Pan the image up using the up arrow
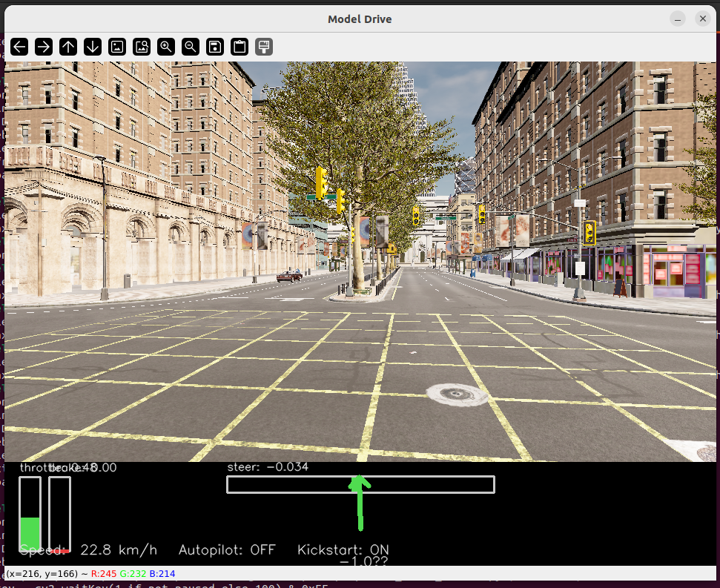This screenshot has width=720, height=588. (x=67, y=47)
